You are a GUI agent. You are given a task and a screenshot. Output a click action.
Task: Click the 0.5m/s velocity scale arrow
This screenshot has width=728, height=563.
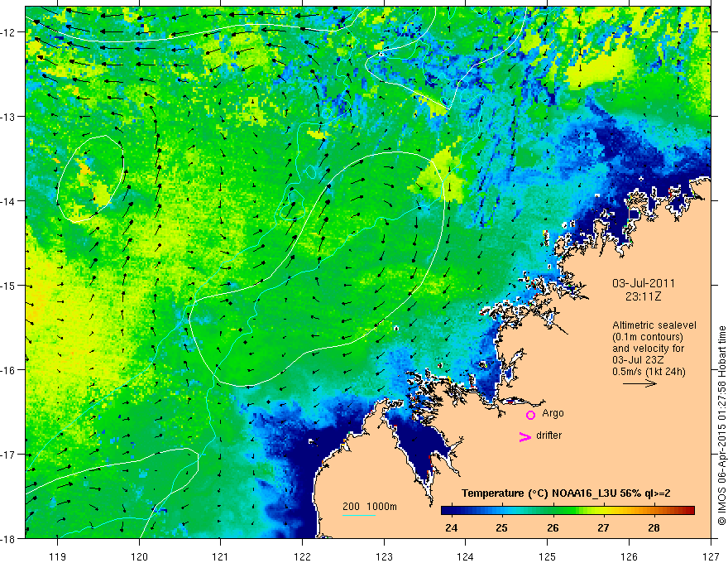639,383
